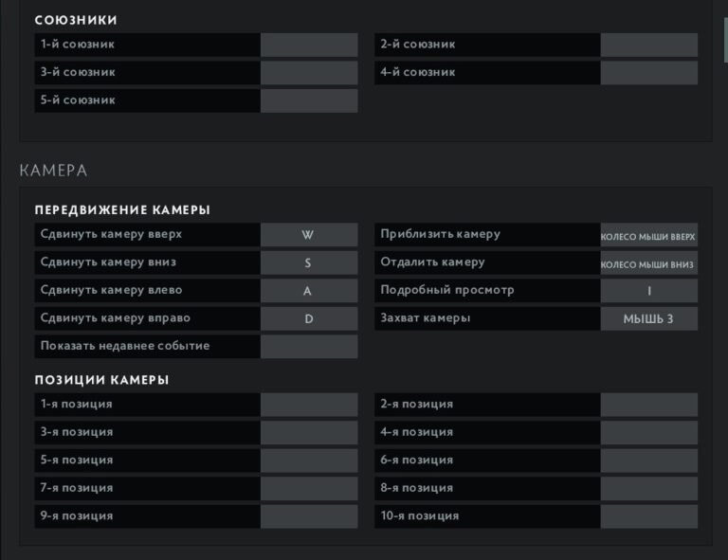Click the binding field for 8-я позиция
This screenshot has width=728, height=560.
(x=649, y=489)
